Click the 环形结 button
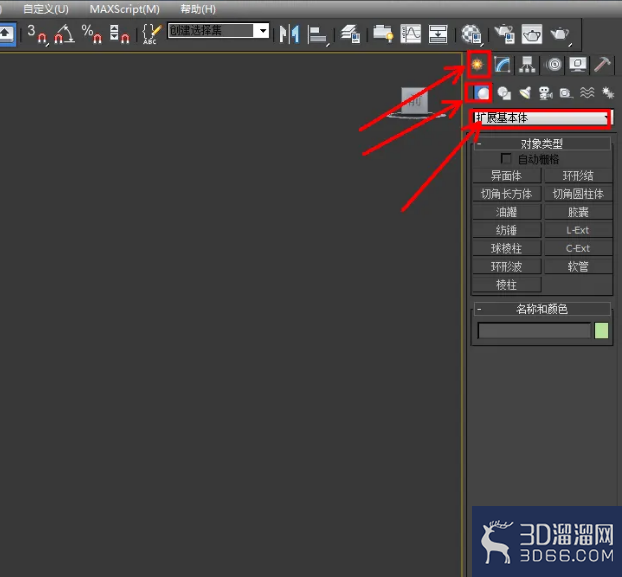Image resolution: width=622 pixels, height=577 pixels. pyautogui.click(x=578, y=175)
